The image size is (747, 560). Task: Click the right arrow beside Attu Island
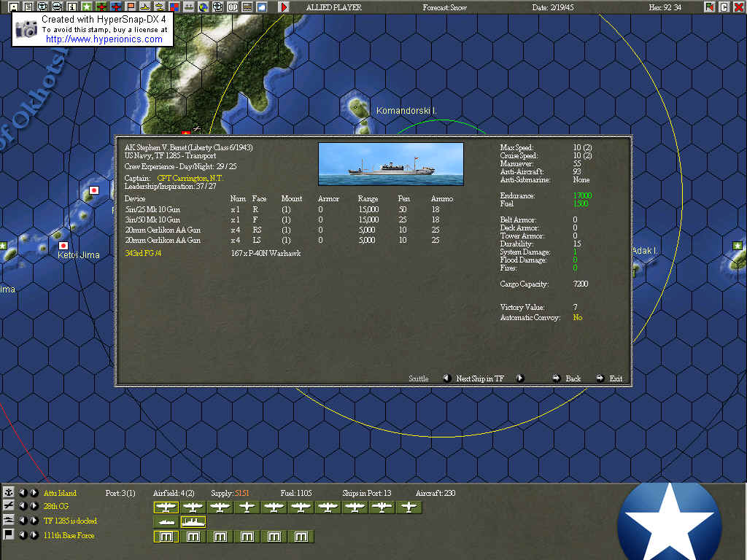[34, 493]
